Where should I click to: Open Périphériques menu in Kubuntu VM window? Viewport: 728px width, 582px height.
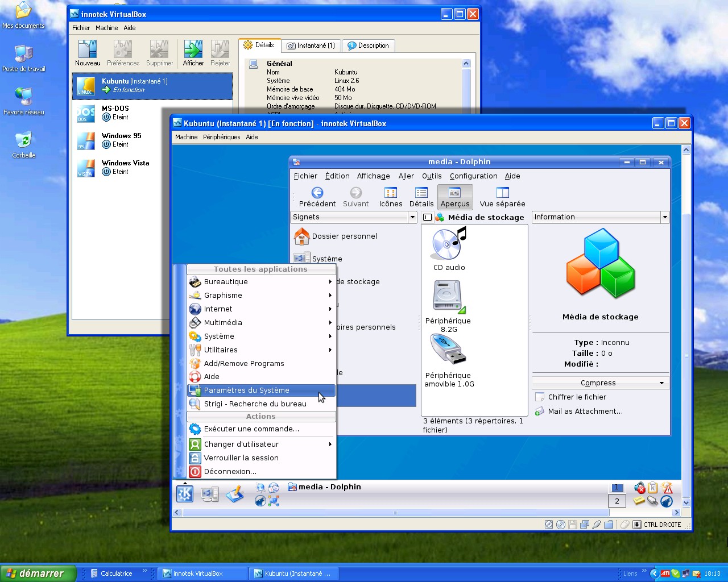point(221,137)
